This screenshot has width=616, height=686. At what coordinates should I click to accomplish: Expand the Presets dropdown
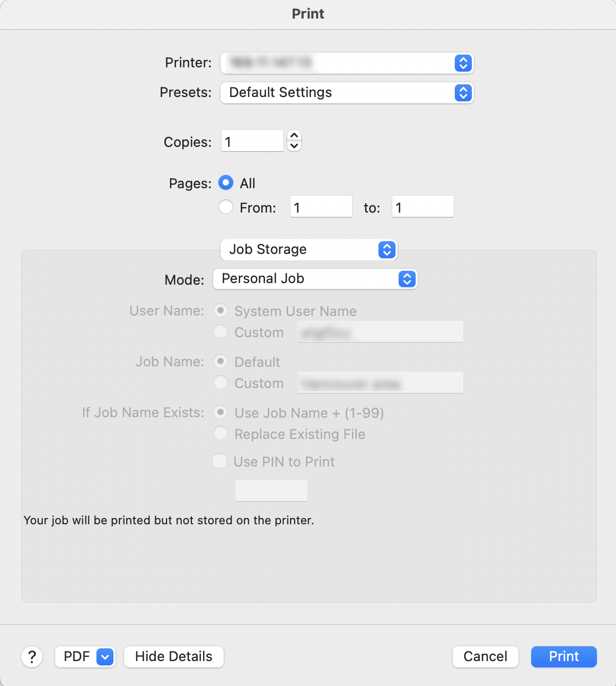click(347, 93)
